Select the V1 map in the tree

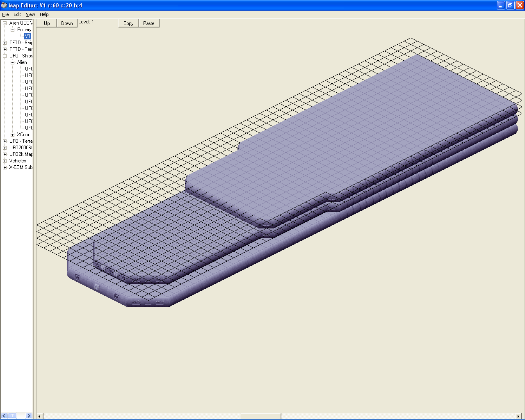[27, 36]
